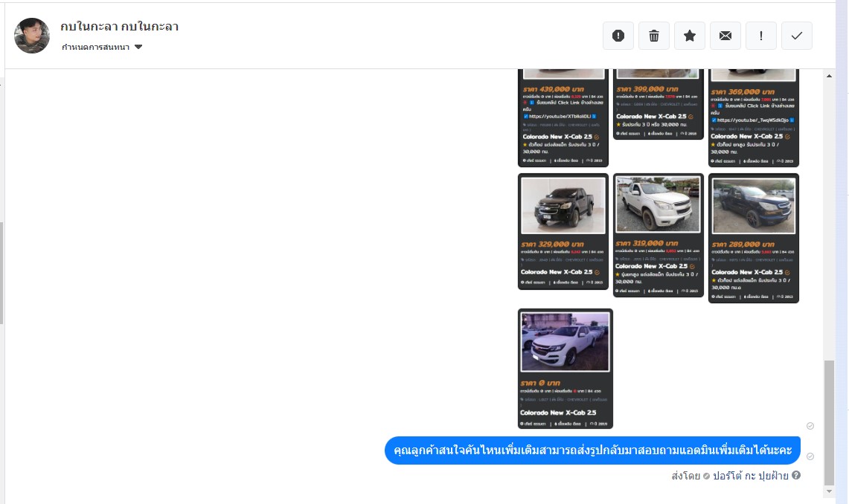Click the scrollbar down arrow

click(x=829, y=491)
